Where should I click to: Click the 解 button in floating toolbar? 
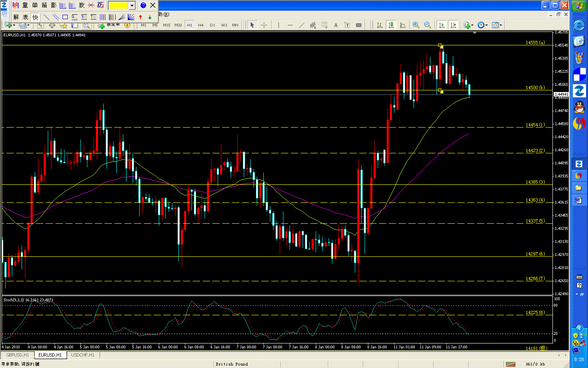pyautogui.click(x=16, y=17)
